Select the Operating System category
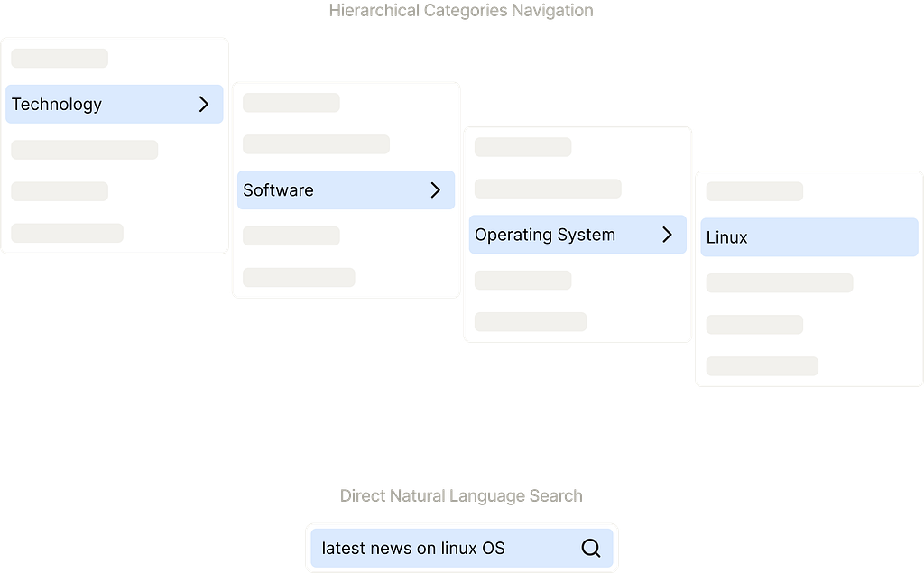The image size is (924, 573). coord(544,234)
